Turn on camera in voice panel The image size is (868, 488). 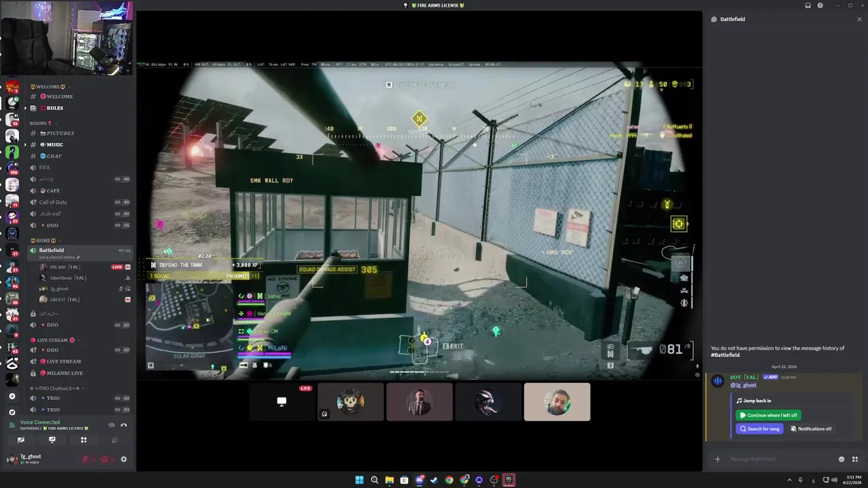click(21, 440)
